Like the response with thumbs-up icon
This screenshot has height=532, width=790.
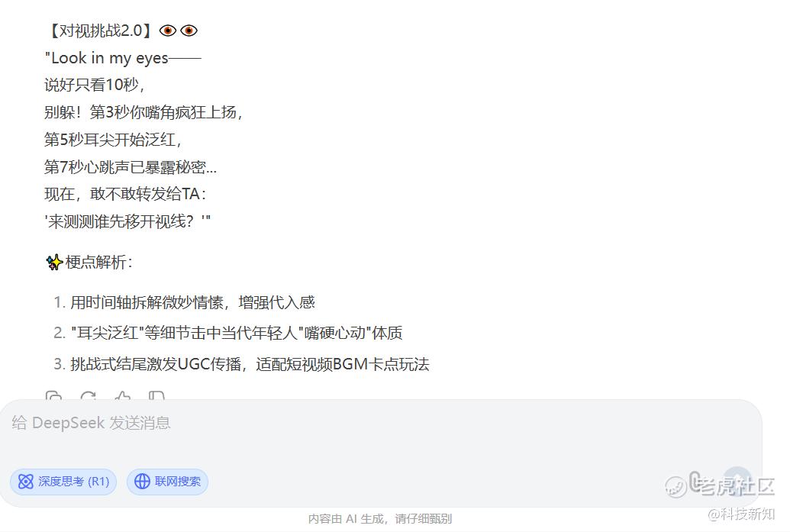(x=122, y=396)
